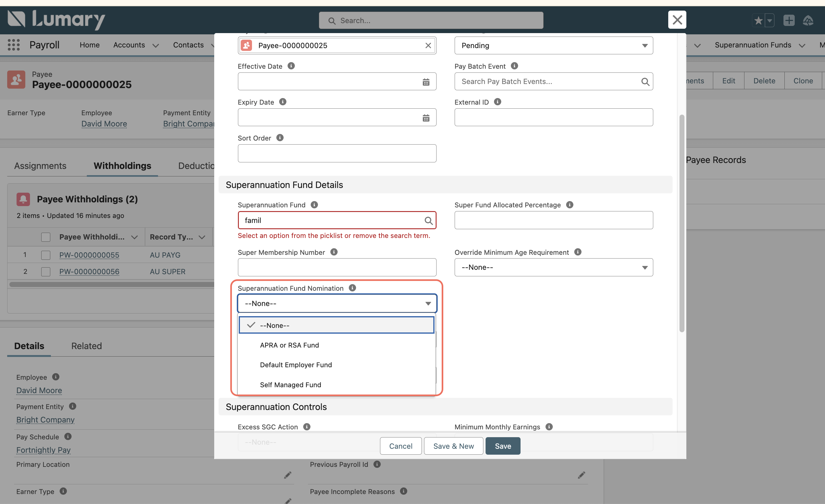Tick checkbox for PW-0000000056 row
The image size is (825, 504).
pyautogui.click(x=46, y=272)
